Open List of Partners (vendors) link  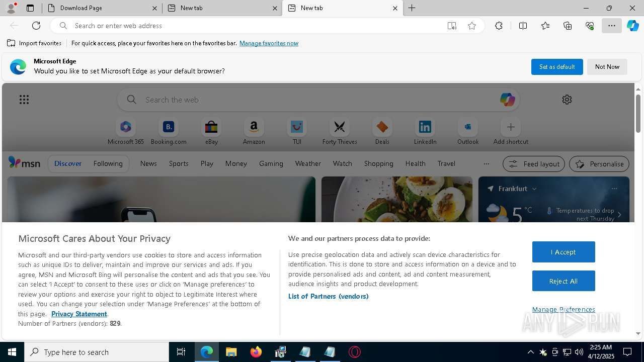328,296
